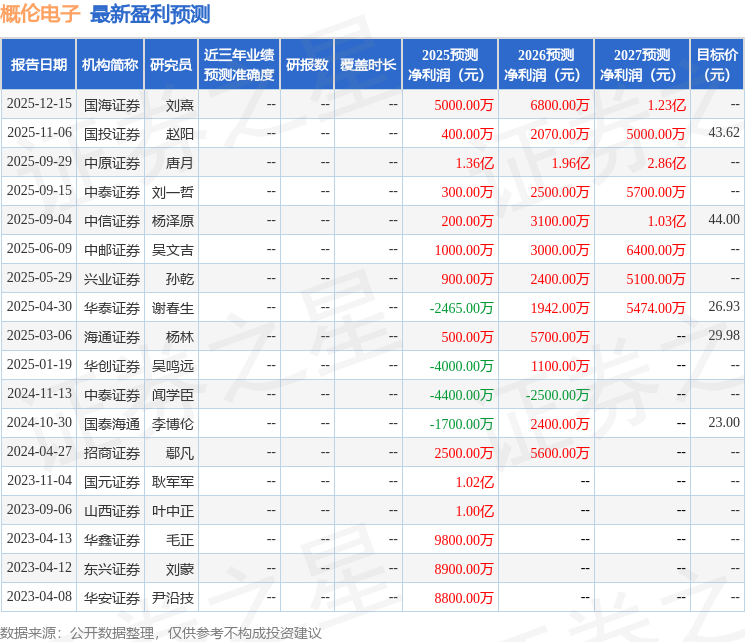Click the 研报数 column header
This screenshot has height=642, width=745.
pyautogui.click(x=307, y=65)
